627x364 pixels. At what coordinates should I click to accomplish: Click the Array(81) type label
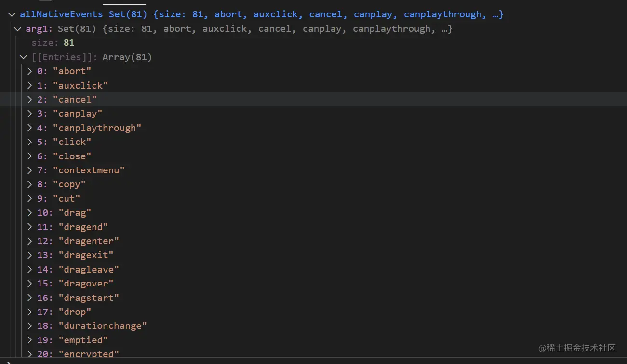pos(127,57)
